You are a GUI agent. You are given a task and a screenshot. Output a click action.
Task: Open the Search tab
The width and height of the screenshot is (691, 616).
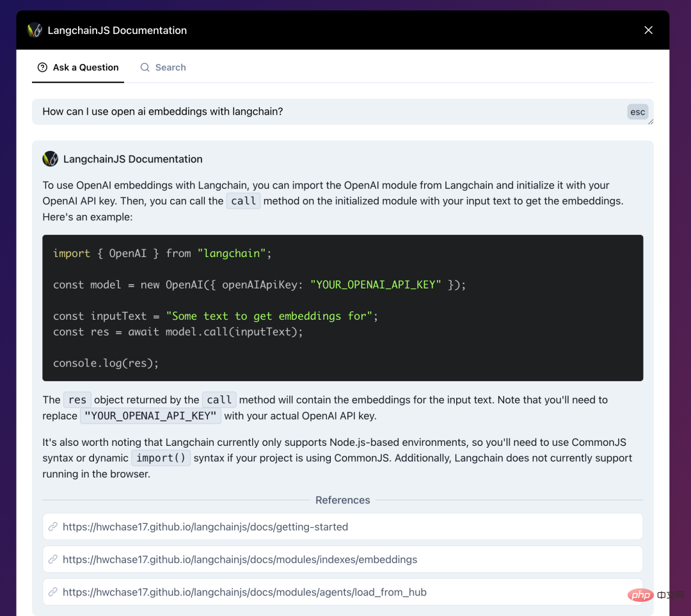(163, 67)
